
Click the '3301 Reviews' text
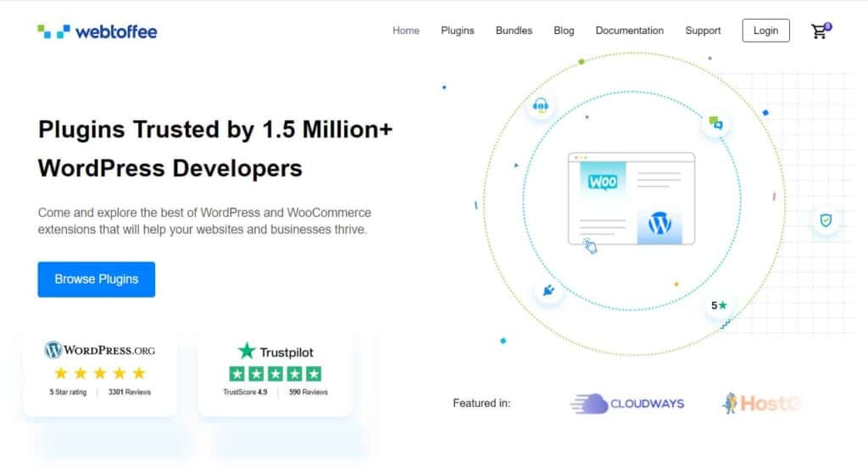(130, 392)
